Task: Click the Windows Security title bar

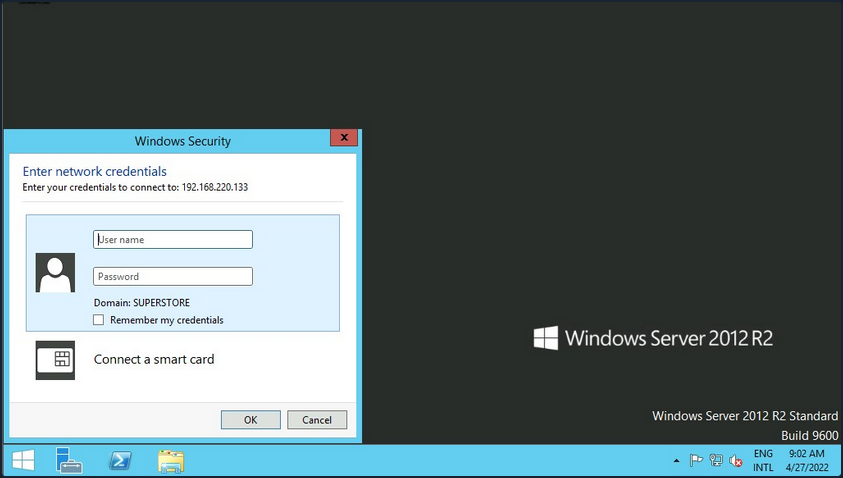Action: pyautogui.click(x=182, y=141)
